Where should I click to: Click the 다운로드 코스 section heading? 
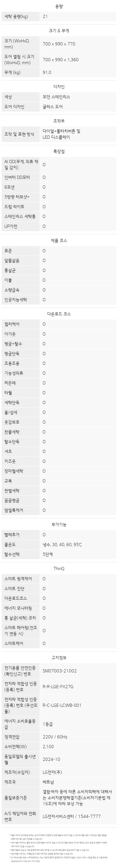[59, 314]
